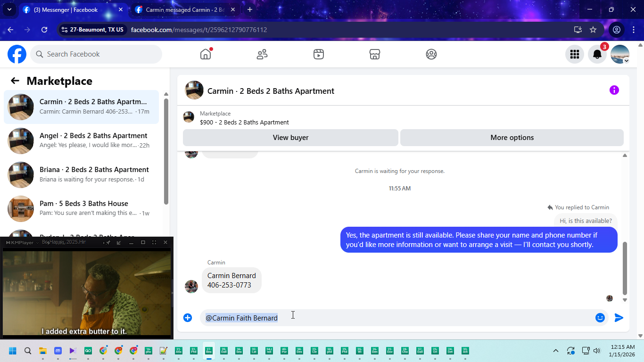Click the KMPlayer video frame

(x=87, y=293)
